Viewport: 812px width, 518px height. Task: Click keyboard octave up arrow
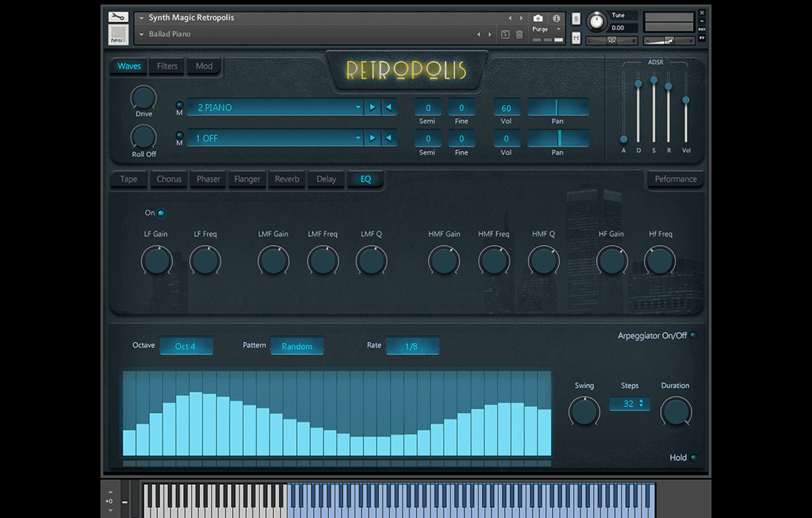pos(111,492)
